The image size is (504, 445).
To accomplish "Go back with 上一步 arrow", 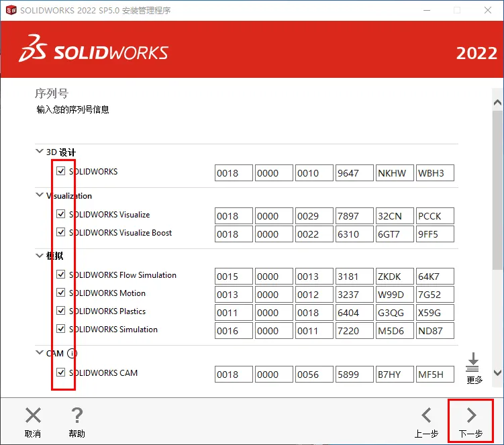I will click(x=426, y=415).
